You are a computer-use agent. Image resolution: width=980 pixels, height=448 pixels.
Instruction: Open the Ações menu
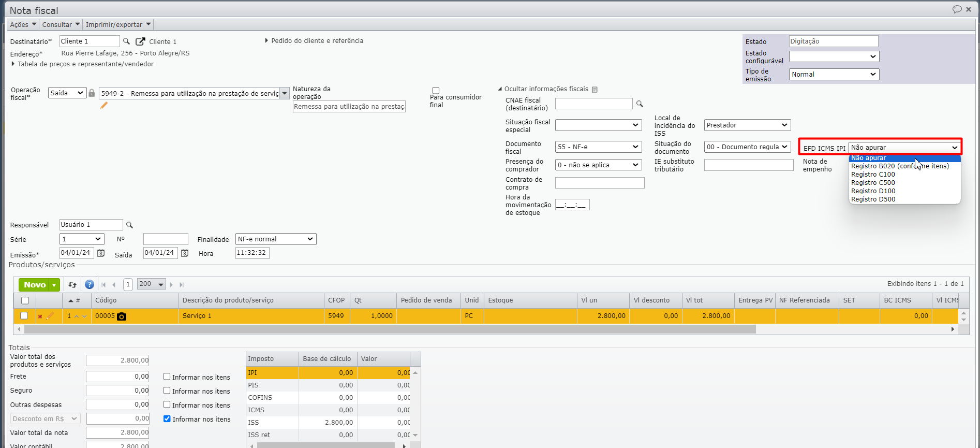pyautogui.click(x=23, y=24)
